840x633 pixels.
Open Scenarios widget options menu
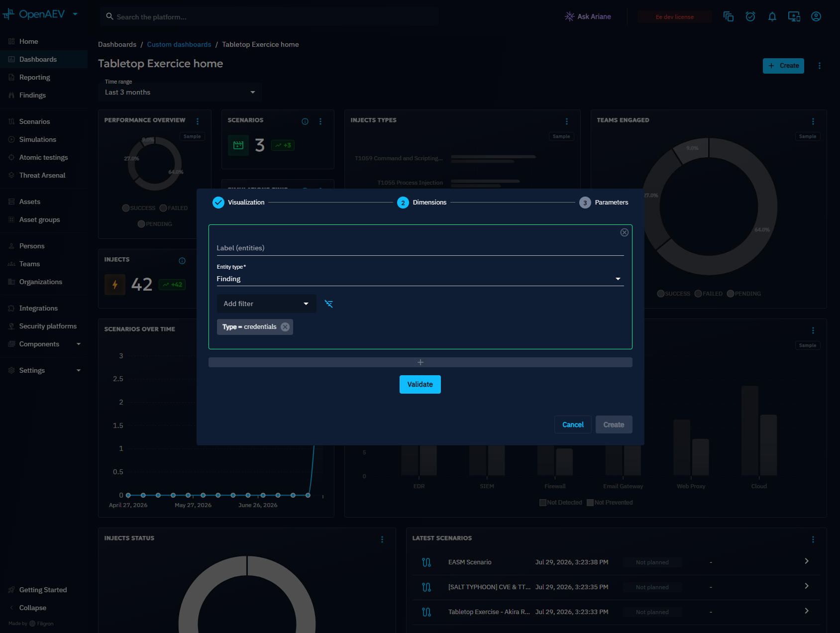[x=320, y=121]
